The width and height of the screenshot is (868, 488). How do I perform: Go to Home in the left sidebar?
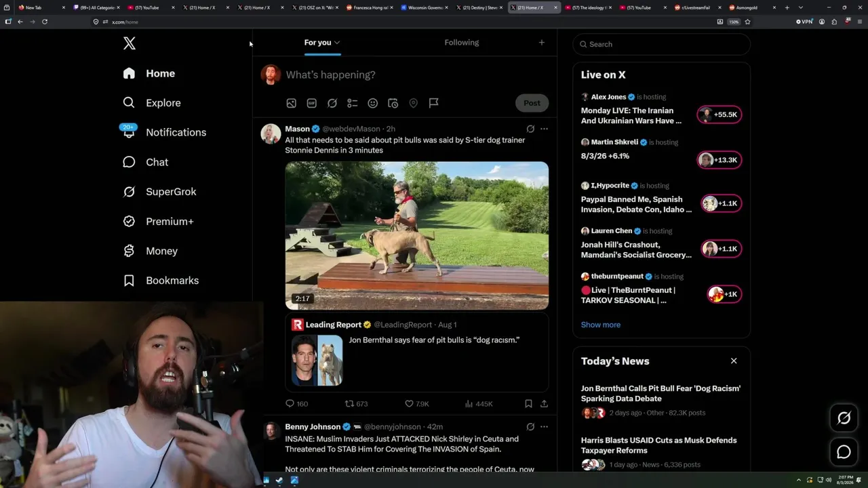[149, 73]
